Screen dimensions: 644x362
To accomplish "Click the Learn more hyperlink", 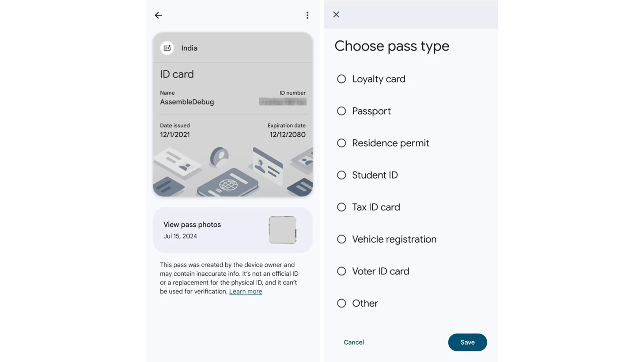I will click(x=245, y=291).
